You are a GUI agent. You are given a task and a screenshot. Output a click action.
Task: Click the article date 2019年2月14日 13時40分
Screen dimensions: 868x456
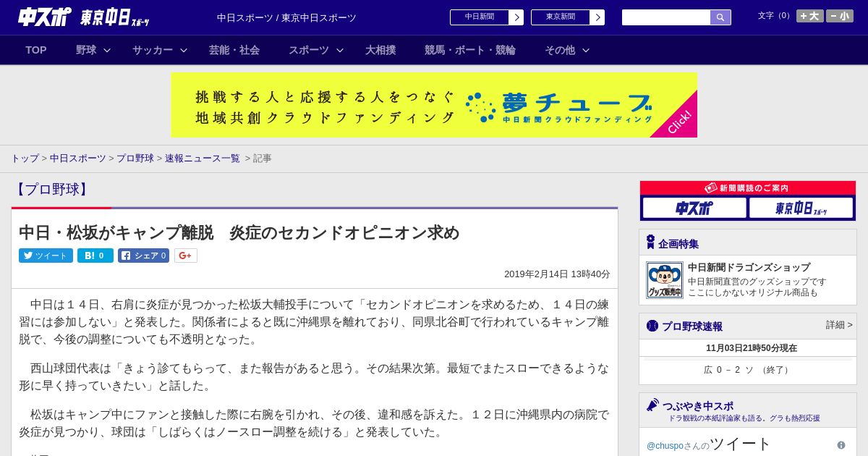pos(557,274)
